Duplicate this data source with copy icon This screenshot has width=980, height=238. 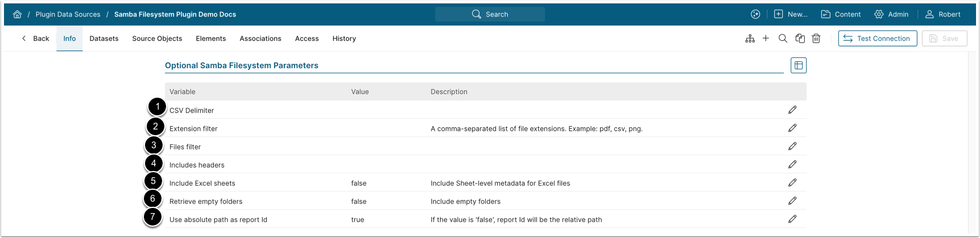[800, 39]
